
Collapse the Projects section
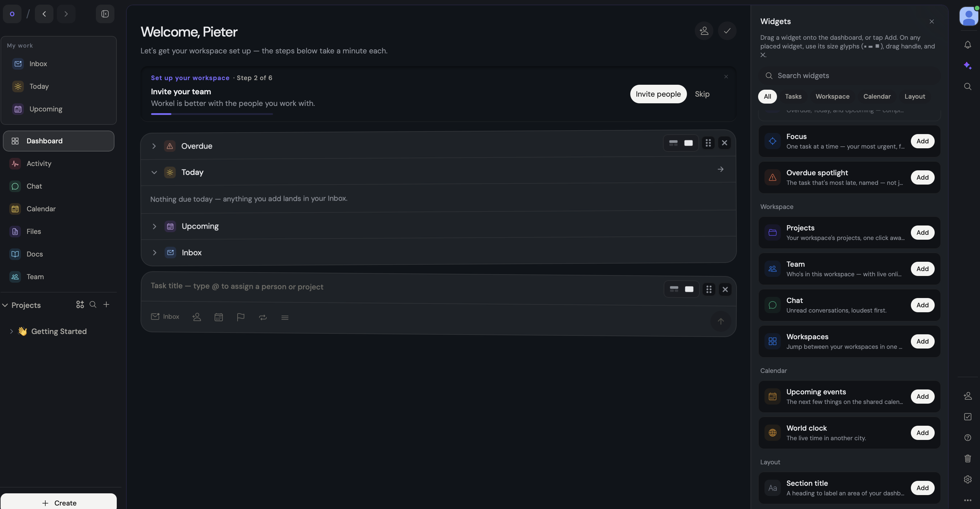(x=5, y=305)
